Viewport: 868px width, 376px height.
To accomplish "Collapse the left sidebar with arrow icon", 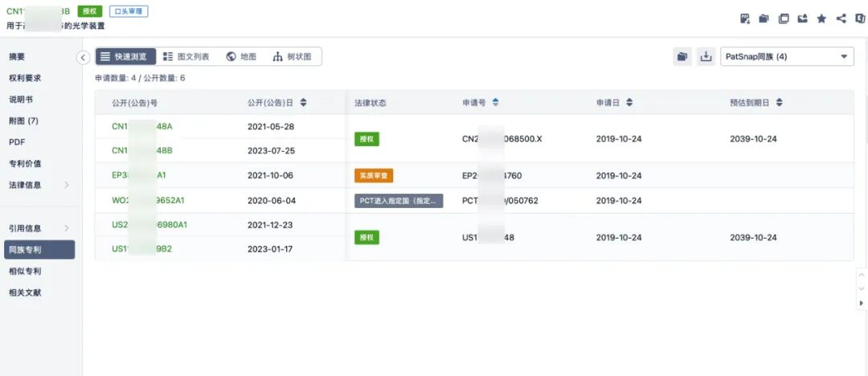I will click(82, 57).
